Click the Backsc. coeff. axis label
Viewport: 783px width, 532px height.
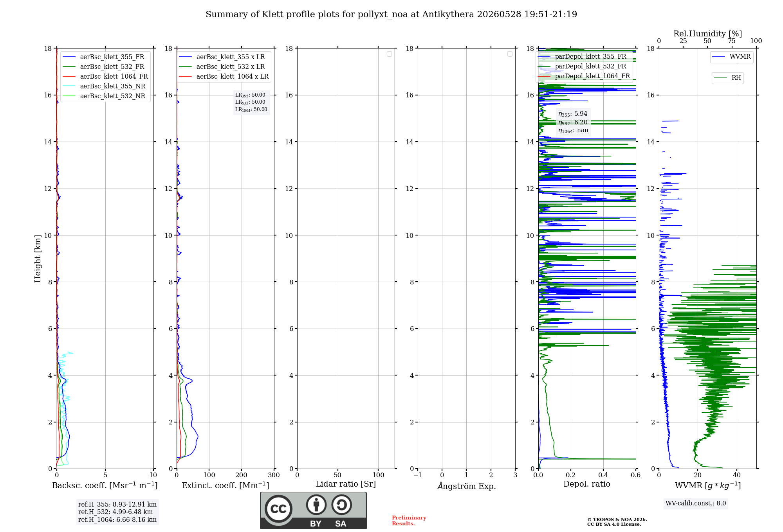click(x=105, y=485)
